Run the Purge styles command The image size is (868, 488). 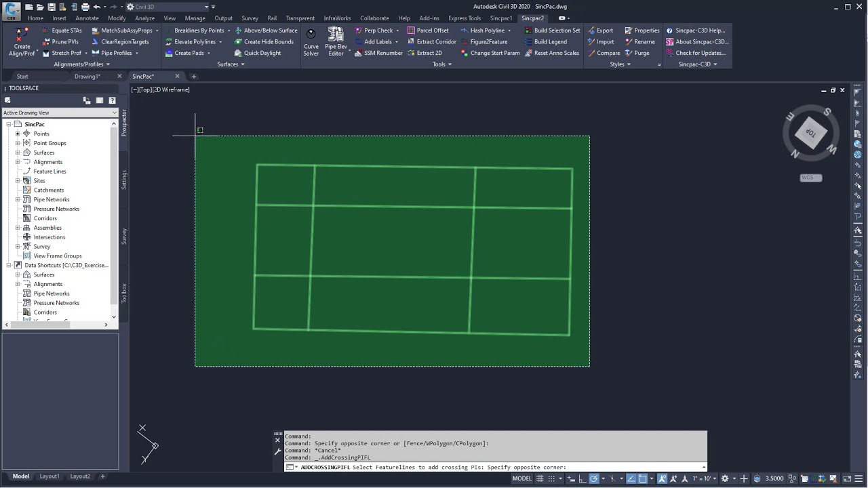coord(637,53)
